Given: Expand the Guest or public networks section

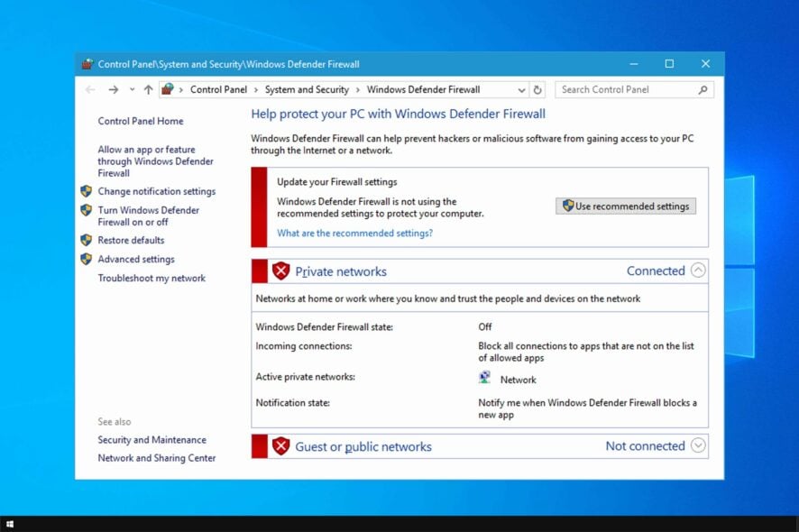Looking at the screenshot, I should pos(698,445).
